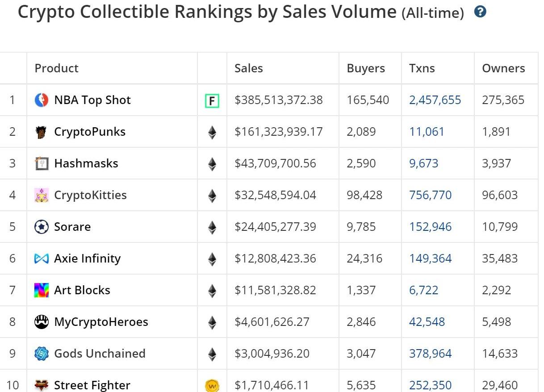
Task: Click the CryptoPunks avatar icon
Action: (x=41, y=132)
